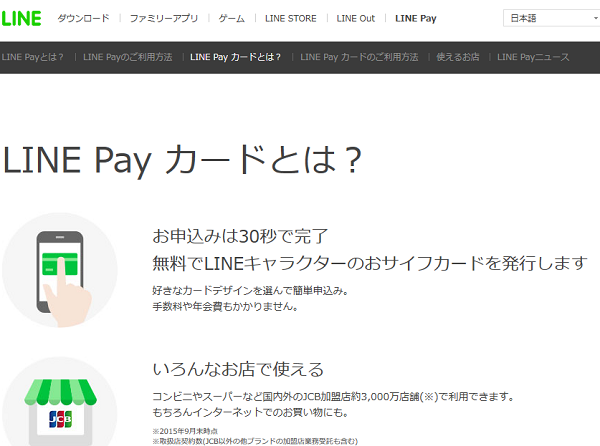Click the footnote ※2015年9月末時点
Screen dimensions: 600x446
[x=185, y=431]
